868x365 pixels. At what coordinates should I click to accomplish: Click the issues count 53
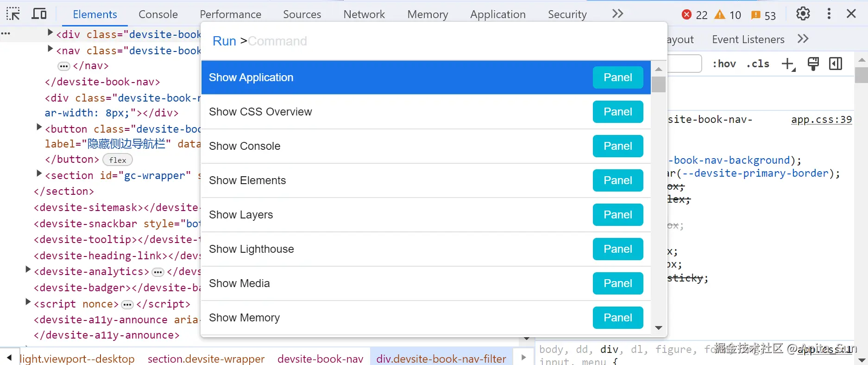click(x=763, y=15)
